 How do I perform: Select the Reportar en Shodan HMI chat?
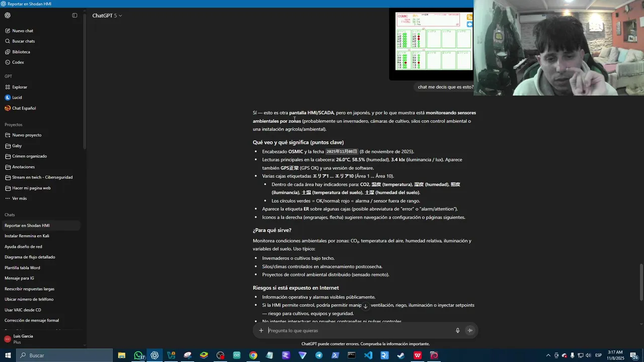point(40,226)
